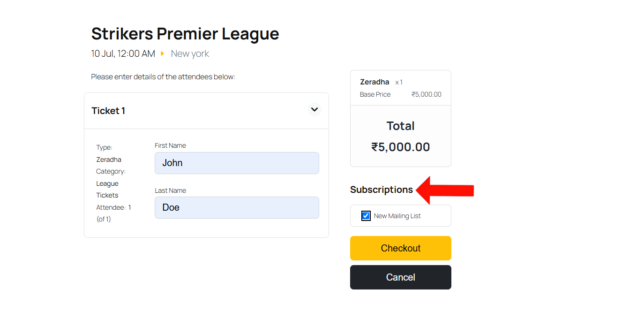
Task: Click the red arrow pointing at Subscriptions
Action: click(x=445, y=190)
